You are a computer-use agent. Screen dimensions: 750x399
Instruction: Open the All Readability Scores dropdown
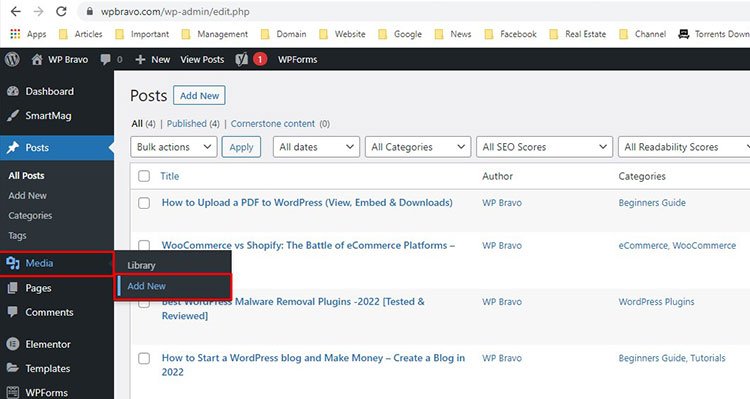tap(684, 147)
